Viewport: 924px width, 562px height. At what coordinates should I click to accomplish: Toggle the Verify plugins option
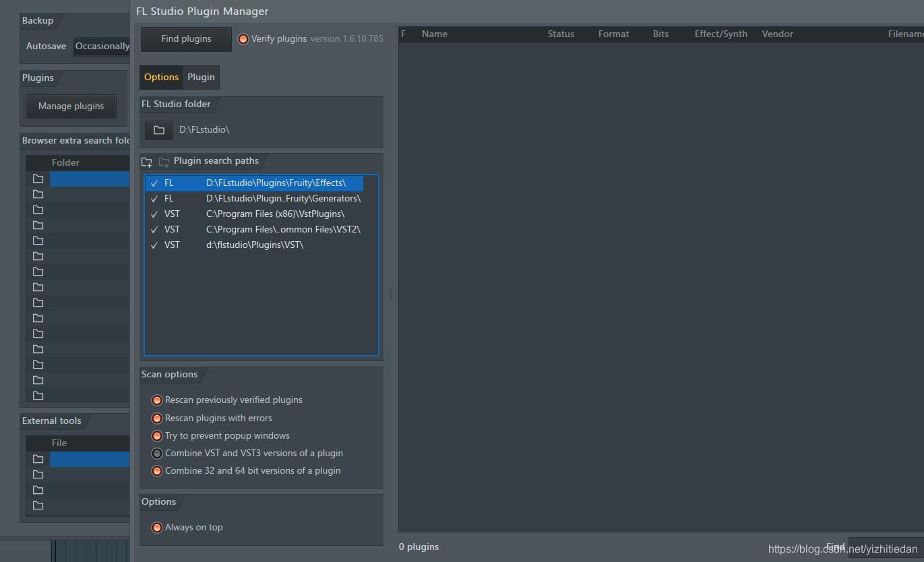click(243, 39)
